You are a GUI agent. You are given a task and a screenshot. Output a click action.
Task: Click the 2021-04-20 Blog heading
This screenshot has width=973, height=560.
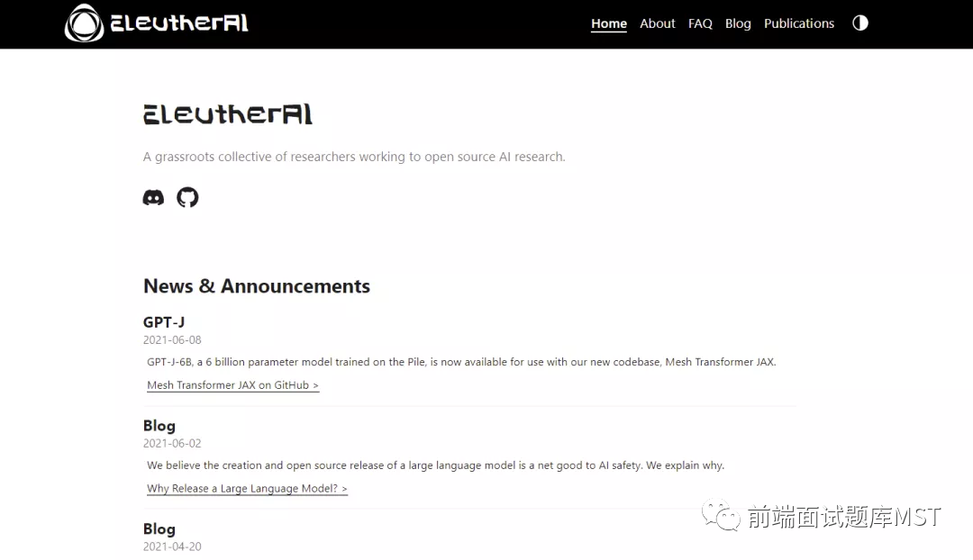click(x=159, y=529)
